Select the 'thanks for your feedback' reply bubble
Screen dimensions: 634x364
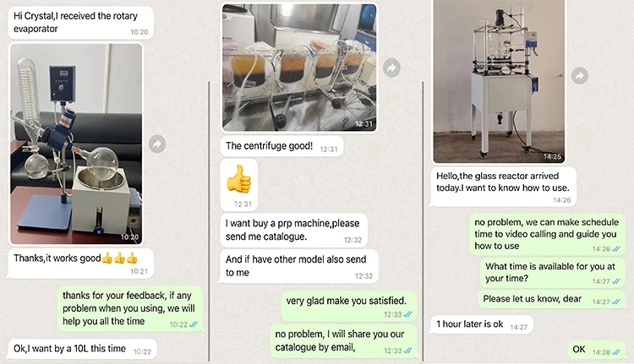click(x=130, y=309)
